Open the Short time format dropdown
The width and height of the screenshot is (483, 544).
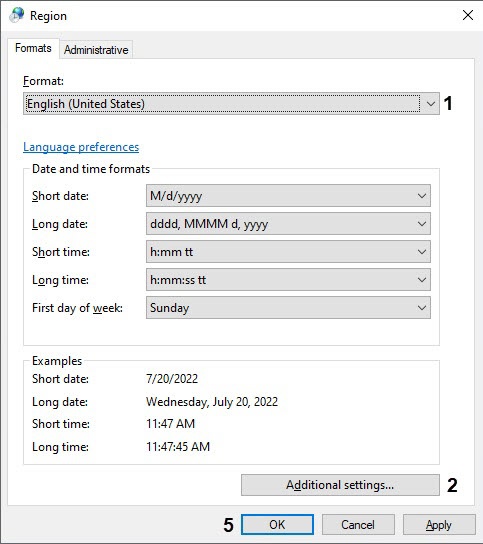tap(288, 252)
